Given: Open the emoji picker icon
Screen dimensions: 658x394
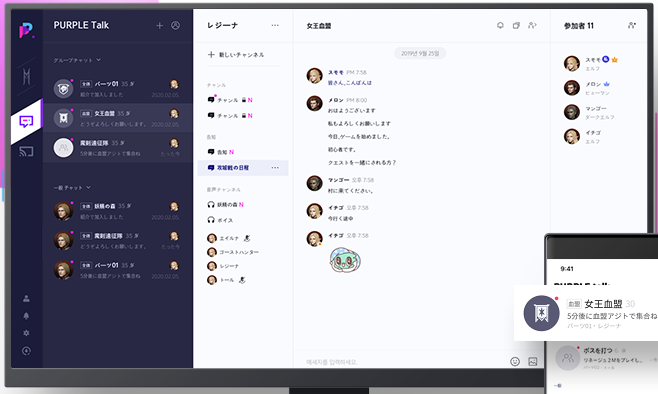Looking at the screenshot, I should click(x=515, y=361).
